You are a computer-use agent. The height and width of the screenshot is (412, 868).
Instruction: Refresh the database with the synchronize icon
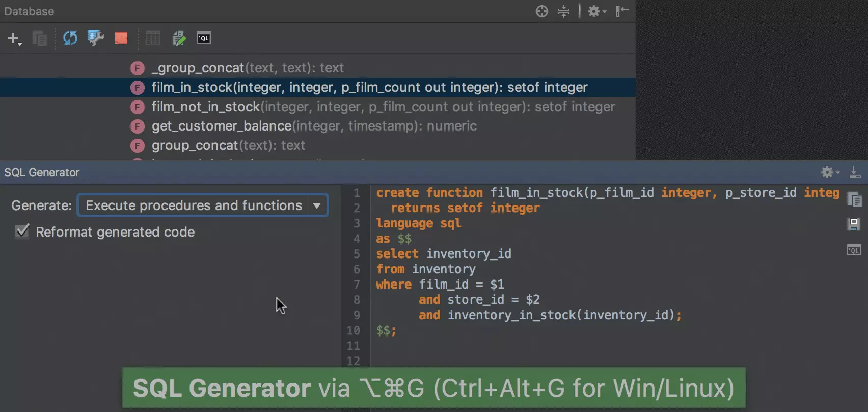[70, 38]
